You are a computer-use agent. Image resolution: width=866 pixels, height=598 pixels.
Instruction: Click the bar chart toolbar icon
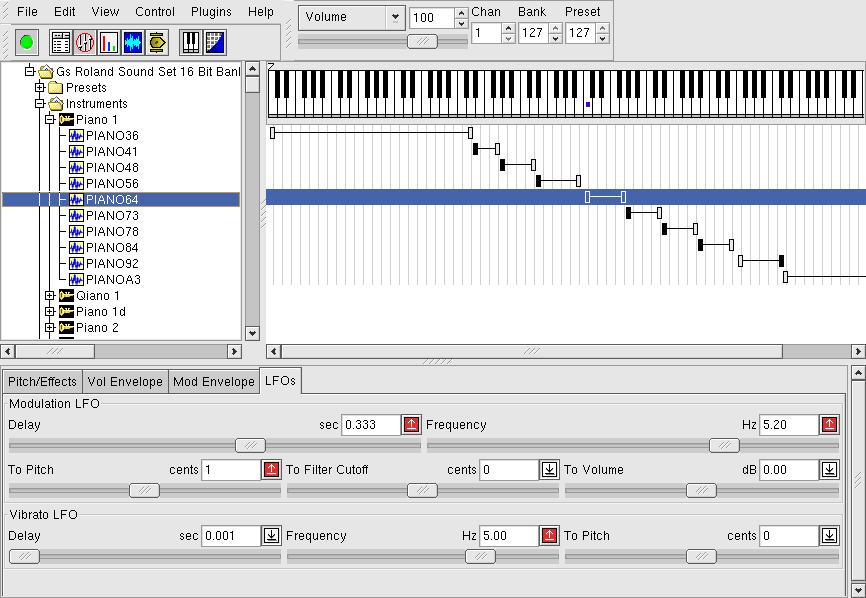click(109, 42)
